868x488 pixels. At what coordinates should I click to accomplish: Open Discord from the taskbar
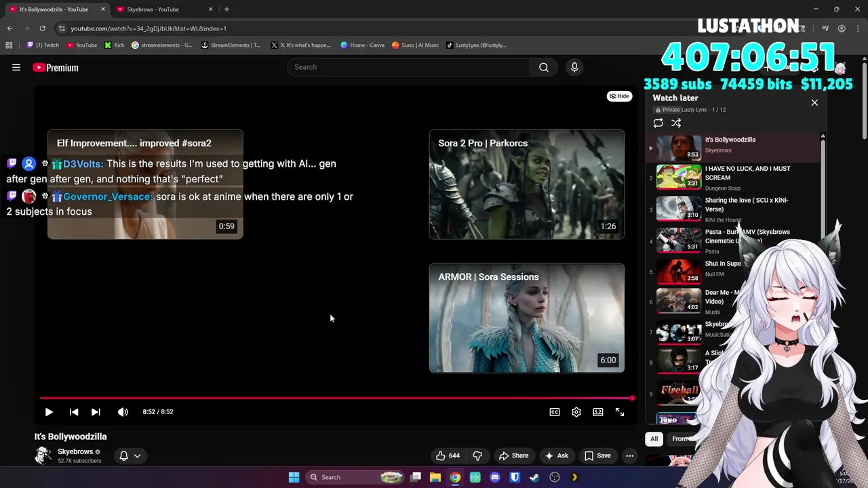pos(495,477)
